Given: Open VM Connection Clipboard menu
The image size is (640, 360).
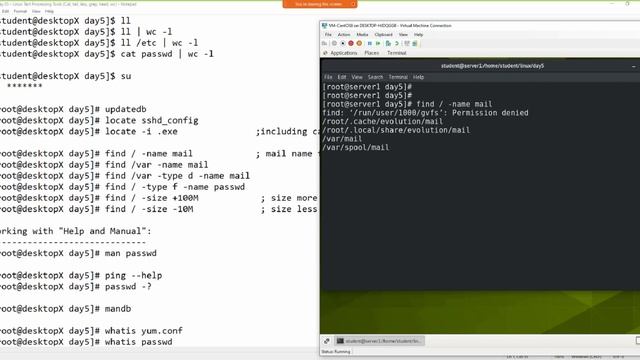Looking at the screenshot, I should [x=384, y=35].
